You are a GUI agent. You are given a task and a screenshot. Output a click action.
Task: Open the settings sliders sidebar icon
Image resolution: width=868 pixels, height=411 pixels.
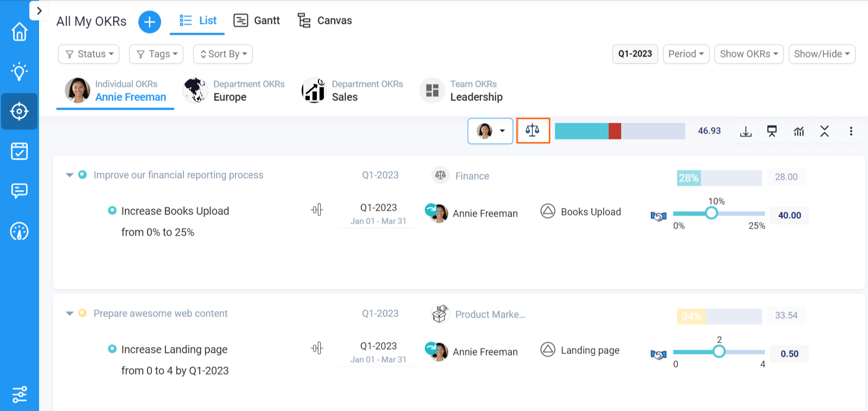tap(20, 394)
